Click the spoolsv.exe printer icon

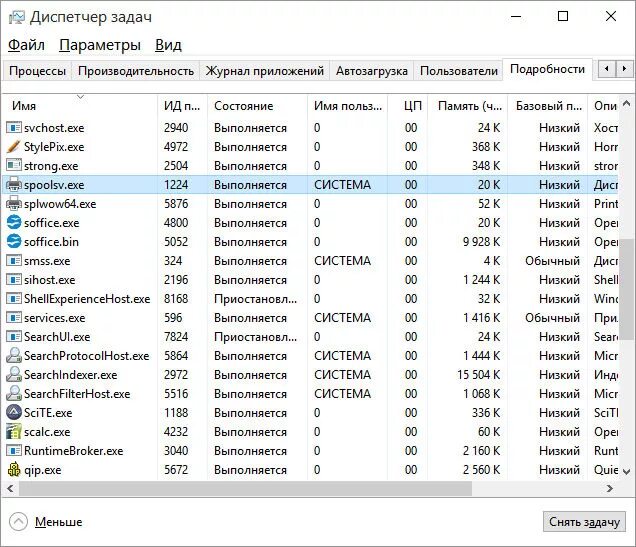[x=13, y=184]
